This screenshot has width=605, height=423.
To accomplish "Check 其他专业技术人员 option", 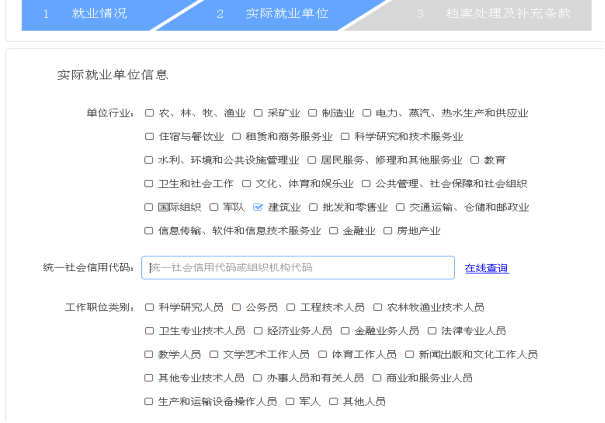I will (149, 378).
